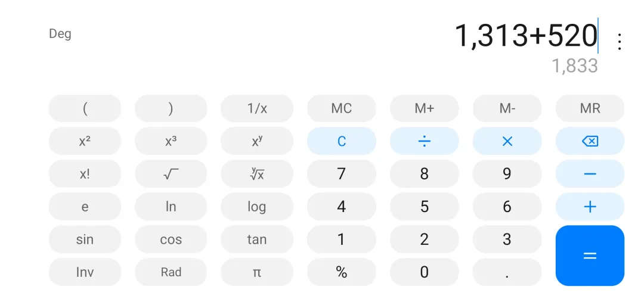This screenshot has width=644, height=299.
Task: Switch angle mode using Rad key
Action: click(171, 272)
